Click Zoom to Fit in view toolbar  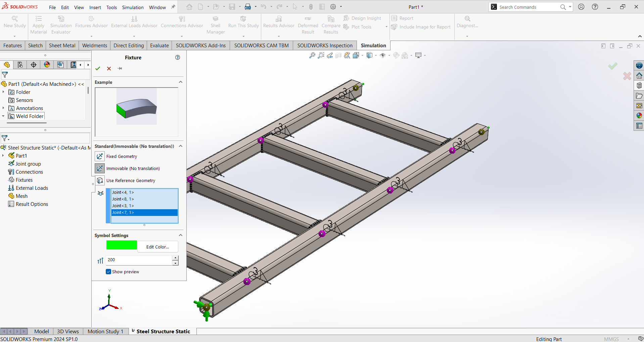(312, 55)
